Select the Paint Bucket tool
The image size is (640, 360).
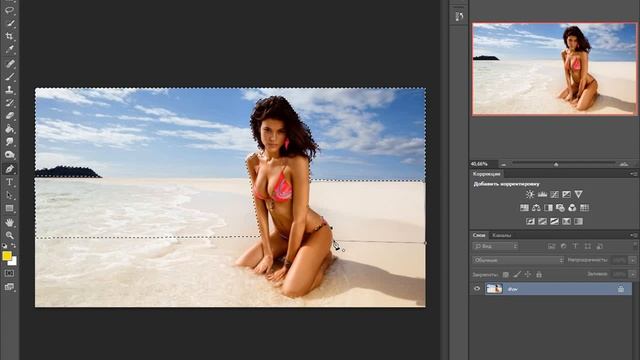(x=9, y=129)
